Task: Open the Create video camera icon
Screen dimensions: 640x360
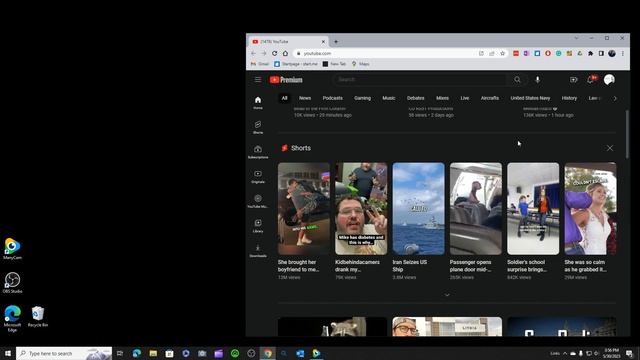Action: [x=573, y=80]
